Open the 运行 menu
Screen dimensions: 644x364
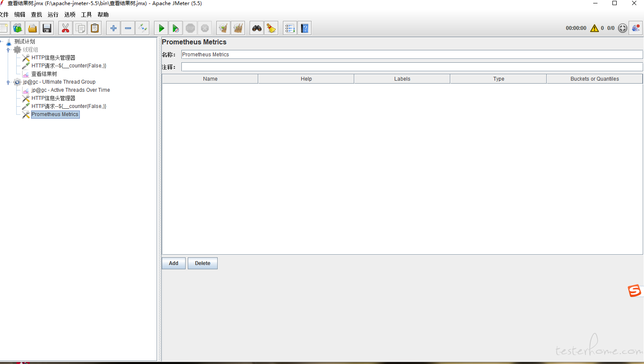pos(53,15)
